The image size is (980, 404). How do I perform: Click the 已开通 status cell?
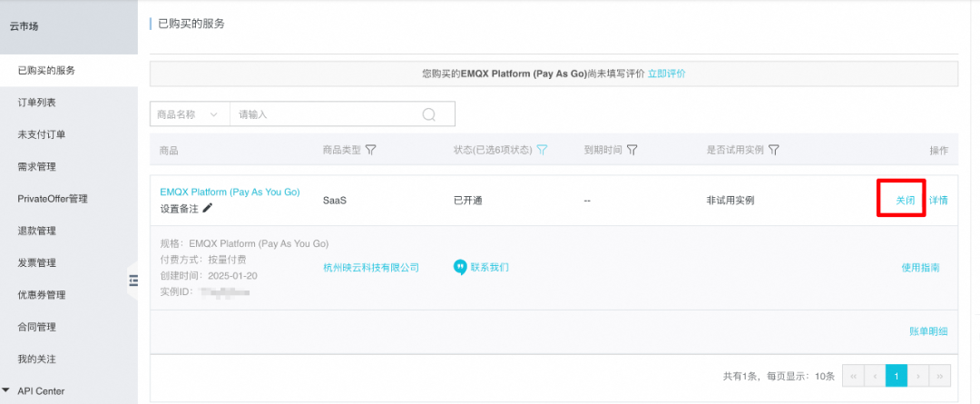(467, 201)
